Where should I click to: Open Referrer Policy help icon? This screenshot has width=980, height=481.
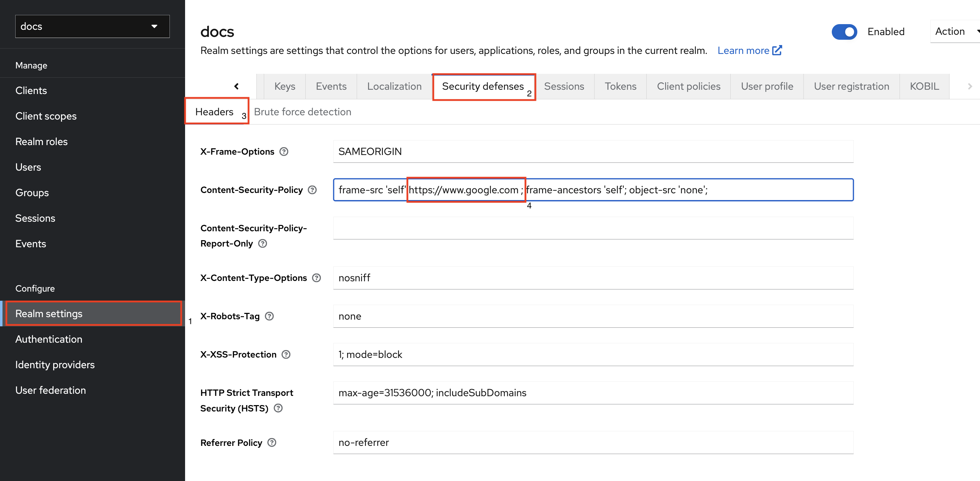coord(272,443)
